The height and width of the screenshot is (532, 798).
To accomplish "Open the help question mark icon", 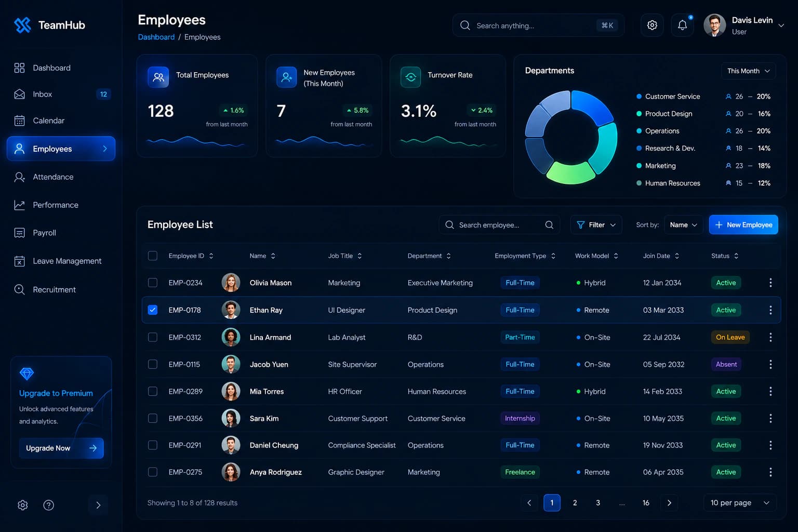I will (49, 505).
